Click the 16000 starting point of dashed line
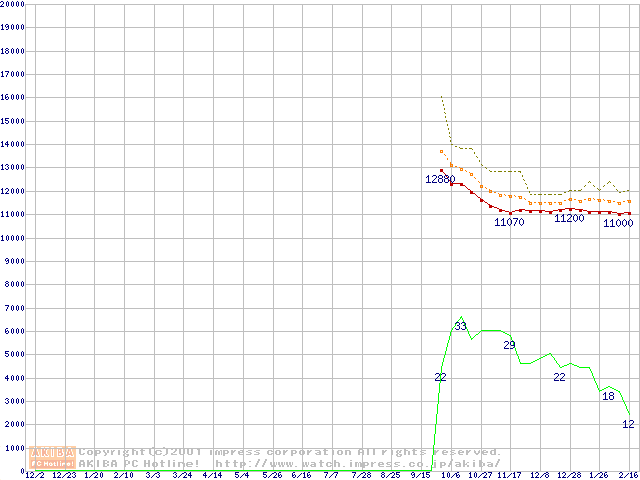The image size is (640, 480). click(441, 97)
